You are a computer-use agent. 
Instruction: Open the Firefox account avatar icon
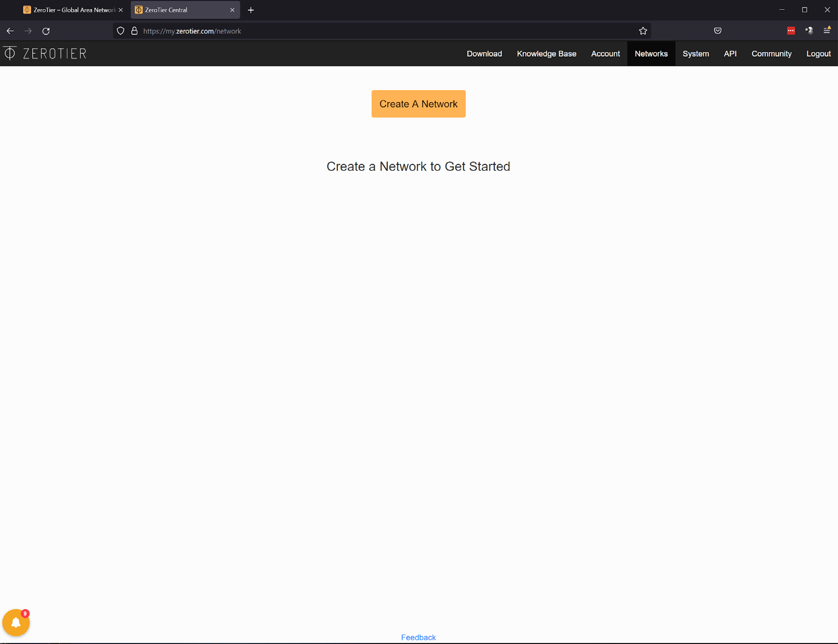809,31
